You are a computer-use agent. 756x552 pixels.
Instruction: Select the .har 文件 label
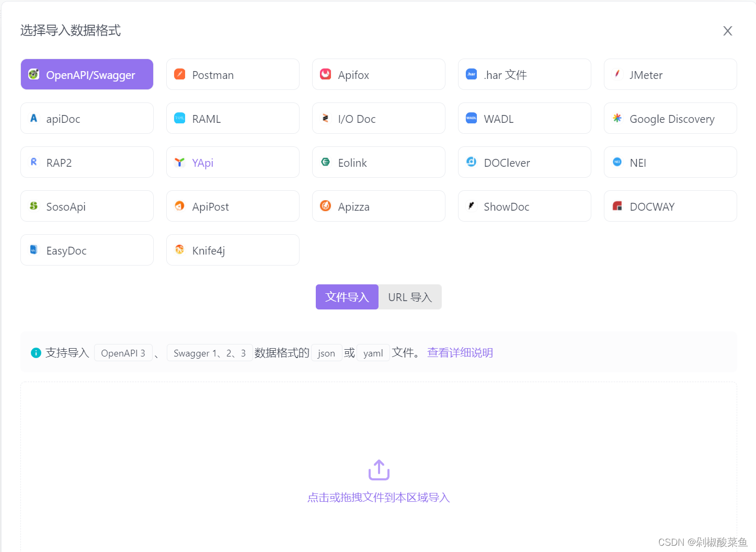click(x=506, y=75)
